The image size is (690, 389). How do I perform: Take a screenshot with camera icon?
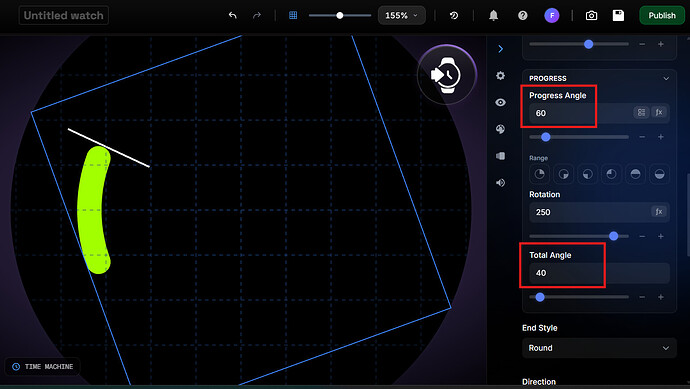591,16
